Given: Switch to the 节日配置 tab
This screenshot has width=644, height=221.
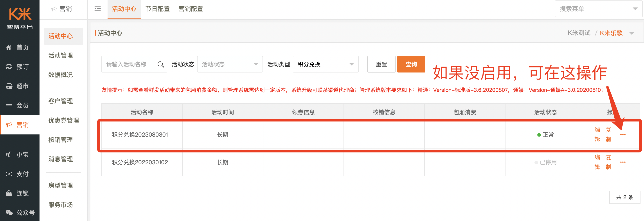Looking at the screenshot, I should pyautogui.click(x=158, y=9).
